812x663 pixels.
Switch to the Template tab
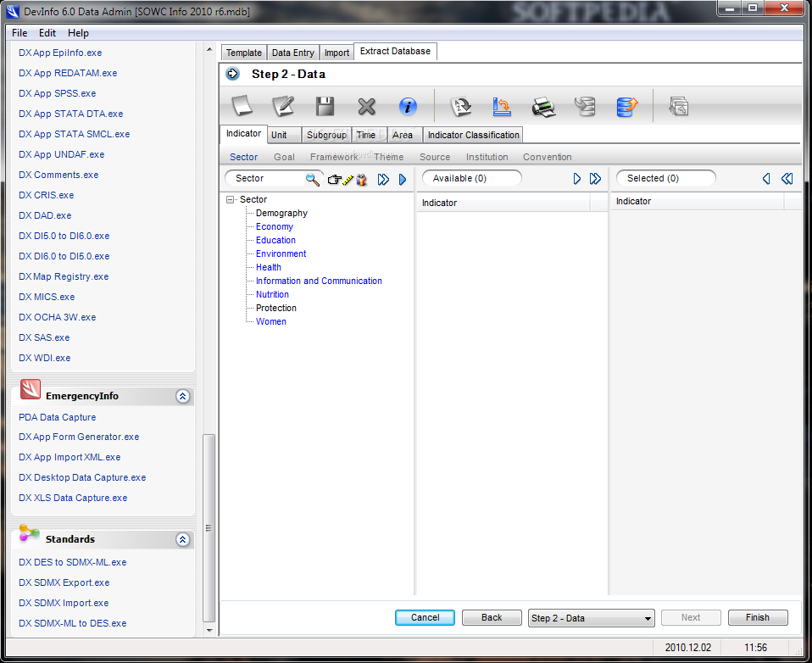coord(244,53)
